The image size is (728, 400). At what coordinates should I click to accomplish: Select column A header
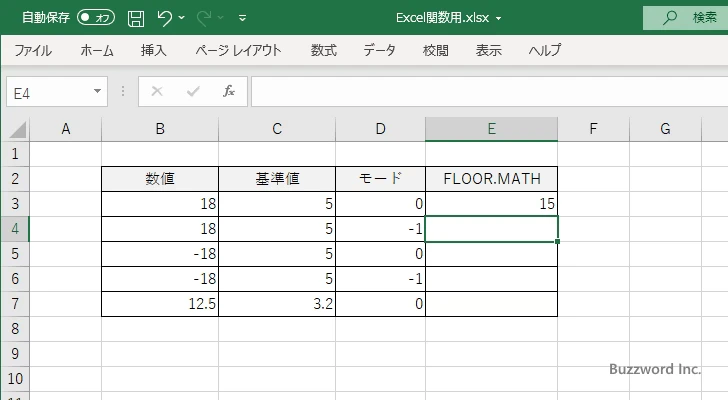65,129
